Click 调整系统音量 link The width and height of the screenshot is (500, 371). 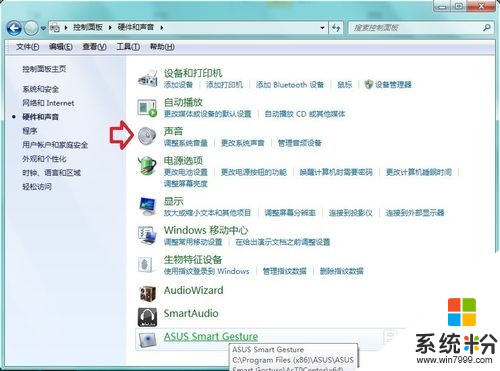click(186, 143)
